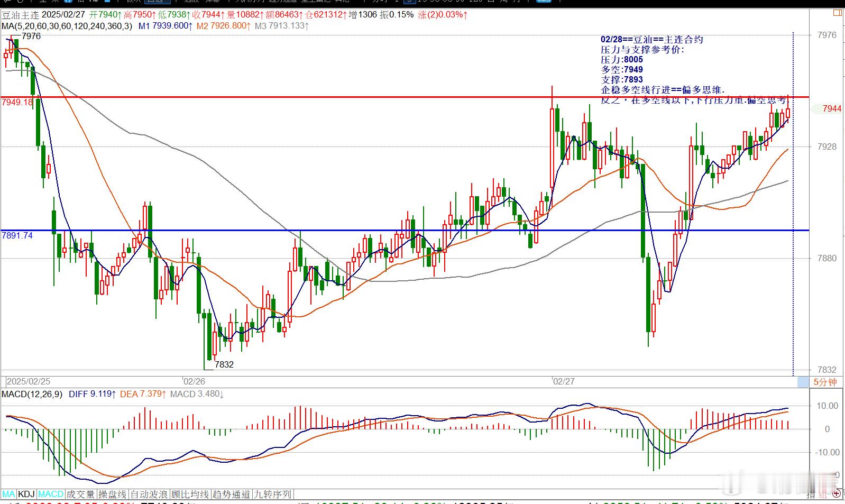Screen dimensions: 845x504
Task: Click the 7880 price axis label
Action: [x=827, y=258]
